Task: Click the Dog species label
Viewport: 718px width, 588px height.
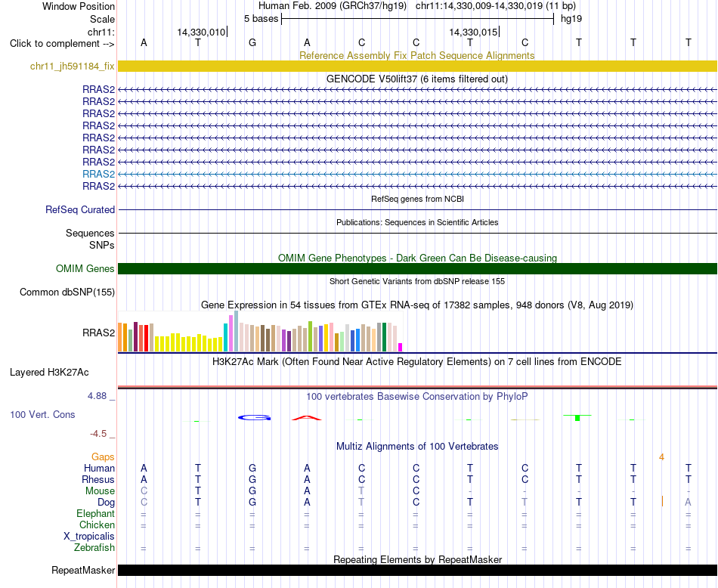Action: coord(107,503)
